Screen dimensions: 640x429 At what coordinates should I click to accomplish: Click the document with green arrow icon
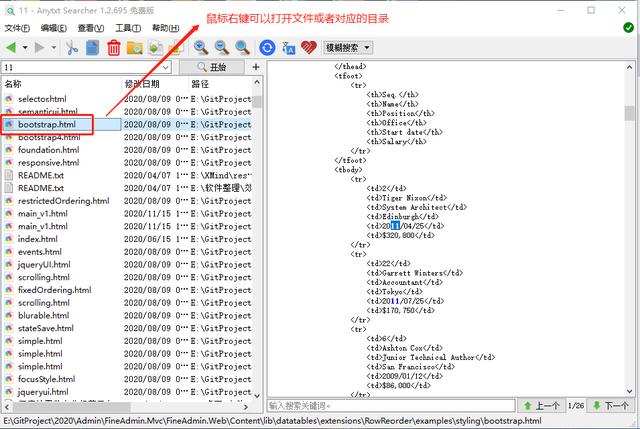155,48
